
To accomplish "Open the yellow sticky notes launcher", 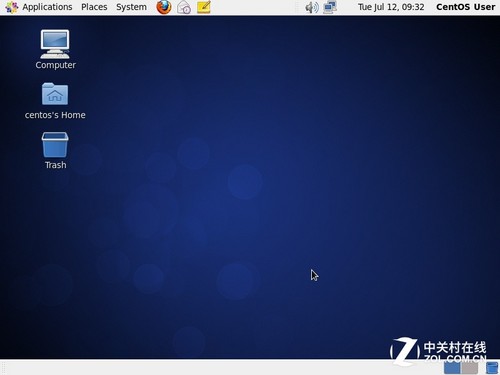I will click(204, 7).
